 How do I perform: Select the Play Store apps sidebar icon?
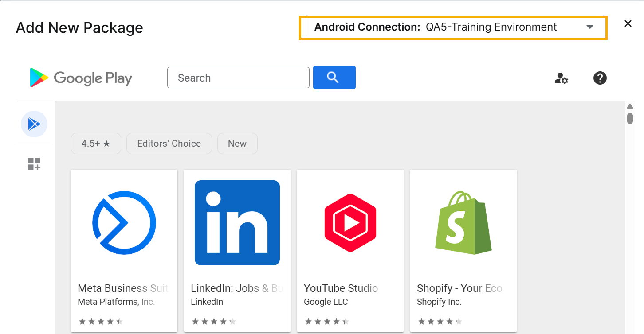pos(34,124)
